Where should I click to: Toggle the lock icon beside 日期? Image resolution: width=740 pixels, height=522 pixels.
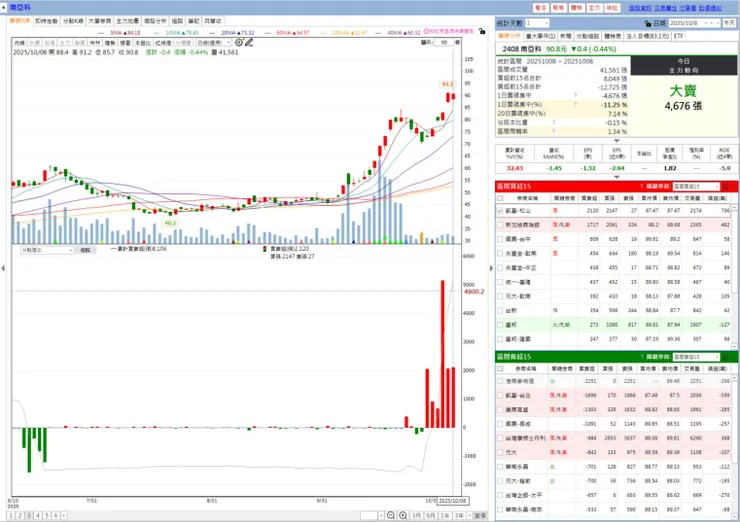(648, 23)
